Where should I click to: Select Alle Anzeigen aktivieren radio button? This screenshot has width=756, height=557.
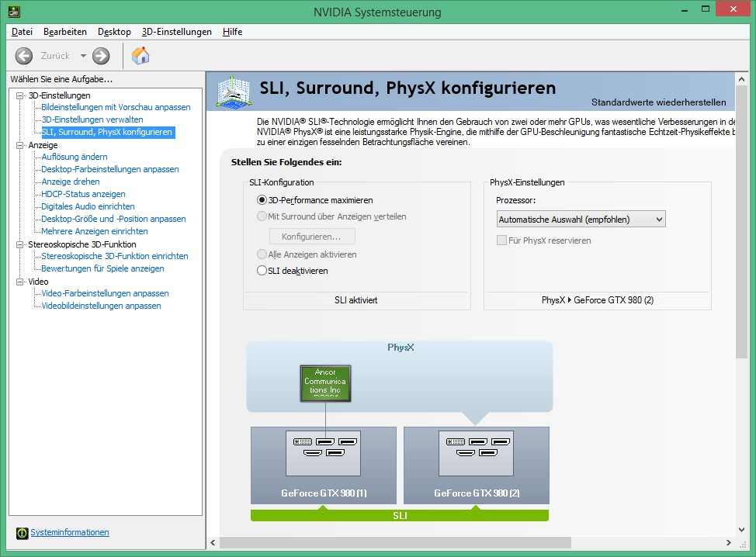tap(262, 254)
